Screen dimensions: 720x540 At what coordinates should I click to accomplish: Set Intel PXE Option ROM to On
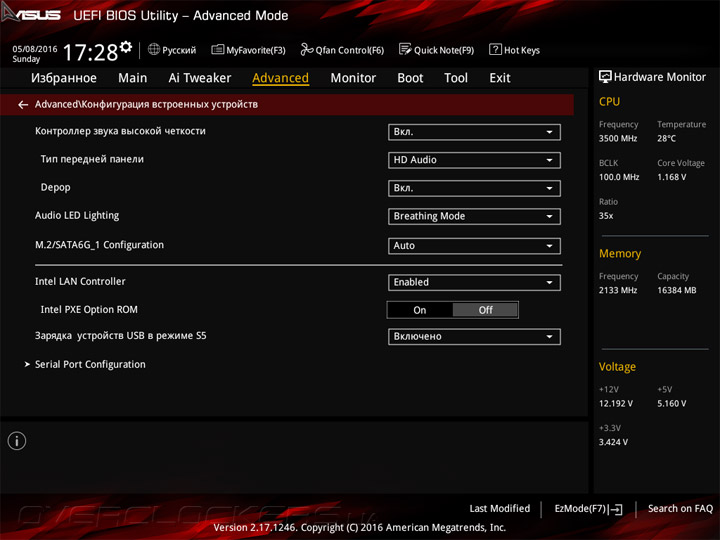[x=420, y=310]
